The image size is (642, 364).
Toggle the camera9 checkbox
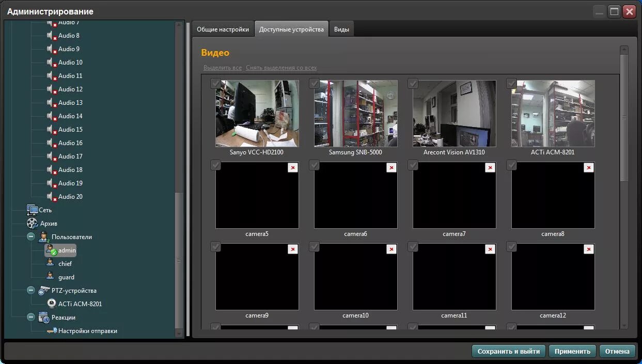pos(215,246)
